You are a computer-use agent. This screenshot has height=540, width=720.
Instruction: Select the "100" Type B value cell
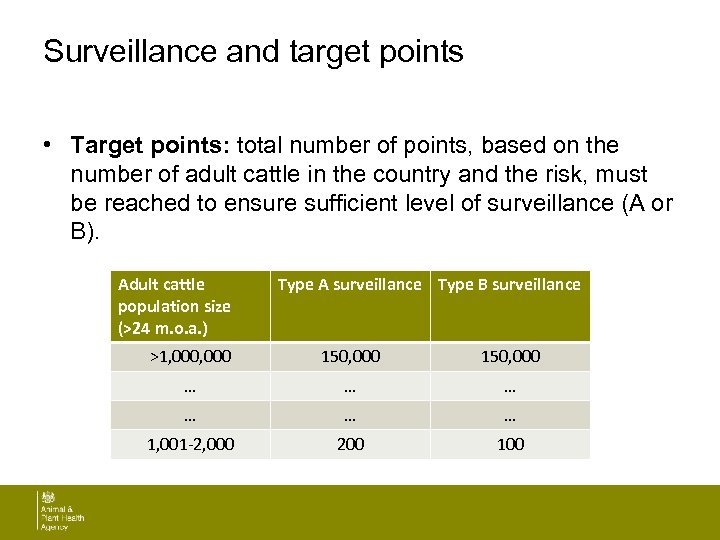click(x=510, y=444)
